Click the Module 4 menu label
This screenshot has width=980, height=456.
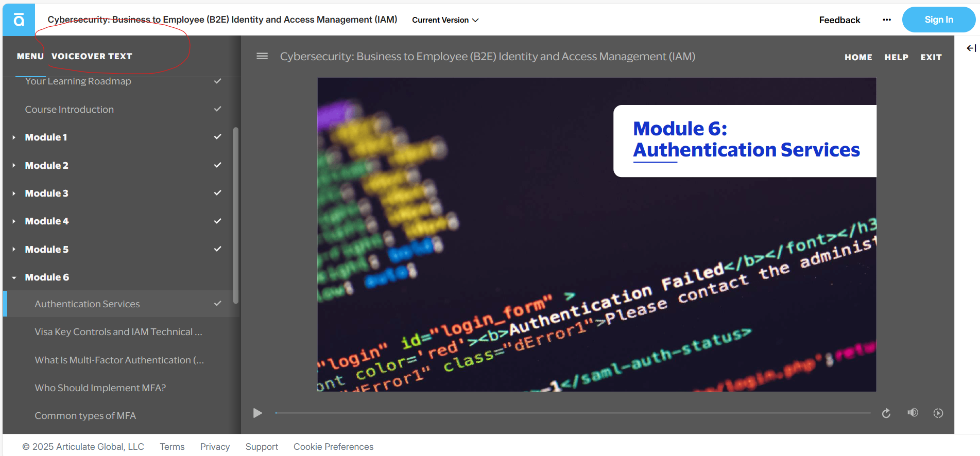[47, 221]
